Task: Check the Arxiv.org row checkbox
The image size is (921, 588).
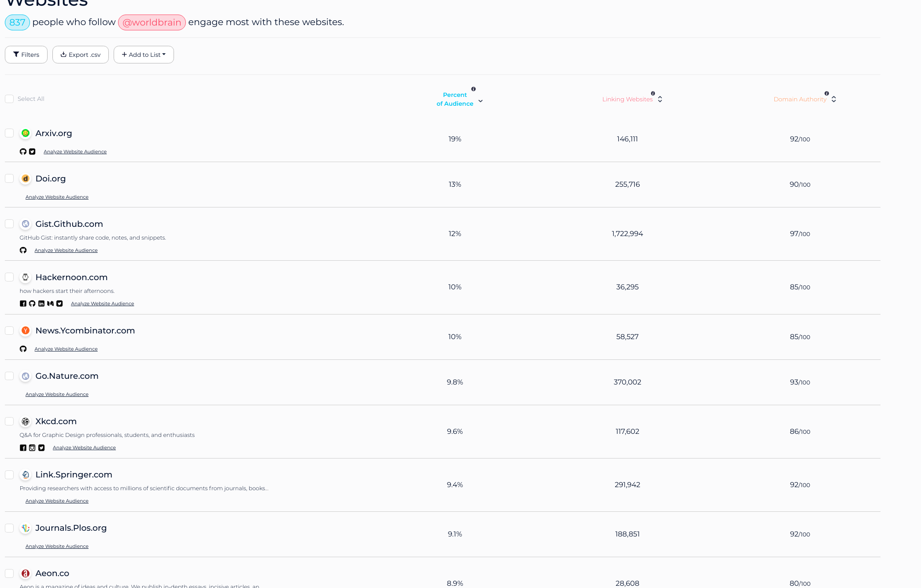Action: click(x=9, y=133)
